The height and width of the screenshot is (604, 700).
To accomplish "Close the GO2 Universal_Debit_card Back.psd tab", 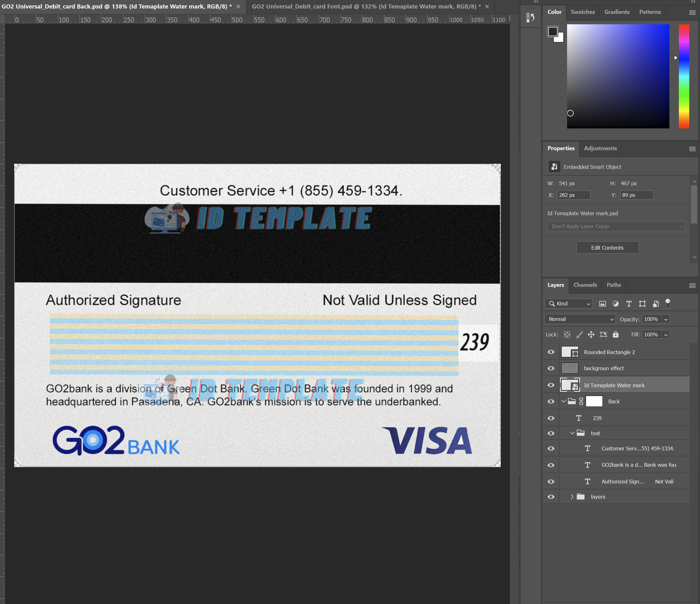I will tap(238, 6).
